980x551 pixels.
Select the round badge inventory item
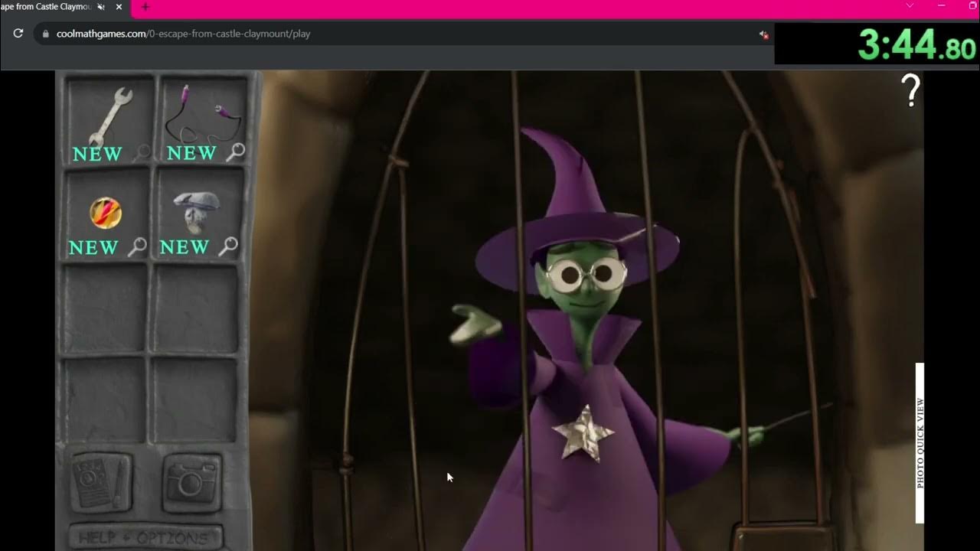pyautogui.click(x=105, y=212)
